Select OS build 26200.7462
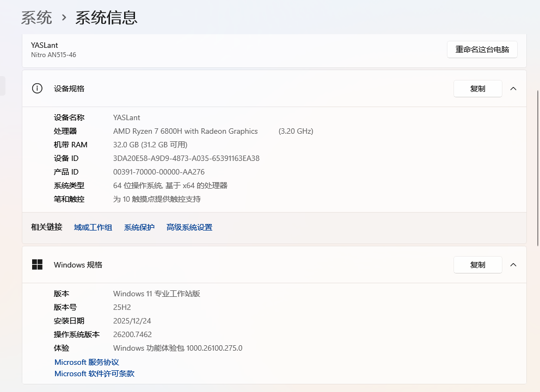The image size is (540, 392). pos(132,334)
